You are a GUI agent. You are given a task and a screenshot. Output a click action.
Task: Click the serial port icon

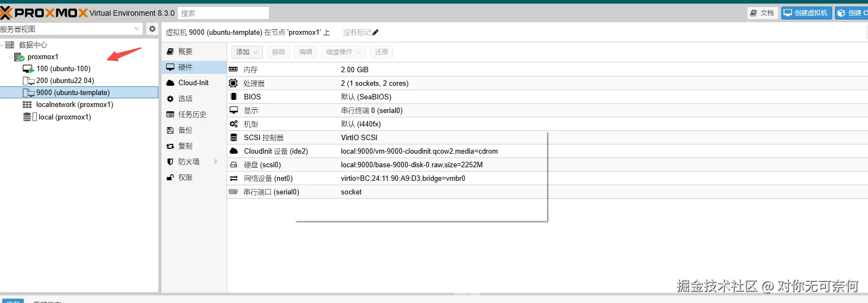pyautogui.click(x=234, y=192)
